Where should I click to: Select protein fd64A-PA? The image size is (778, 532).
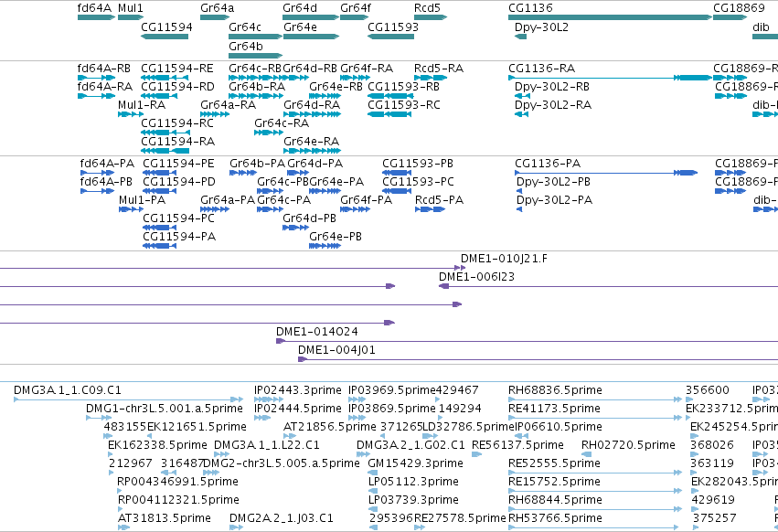pos(97,173)
